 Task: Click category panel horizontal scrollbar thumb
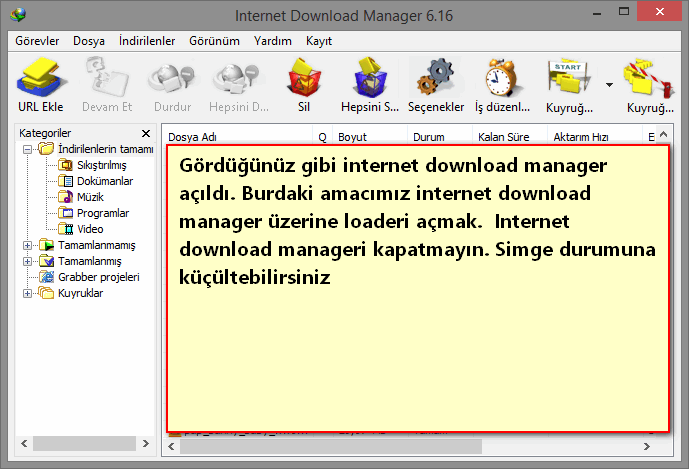tap(84, 444)
